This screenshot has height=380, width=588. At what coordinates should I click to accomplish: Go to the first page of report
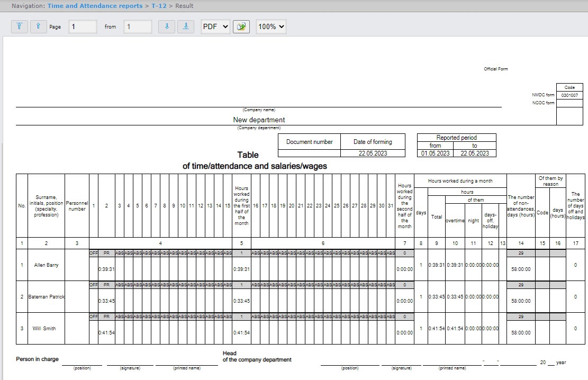pyautogui.click(x=19, y=26)
